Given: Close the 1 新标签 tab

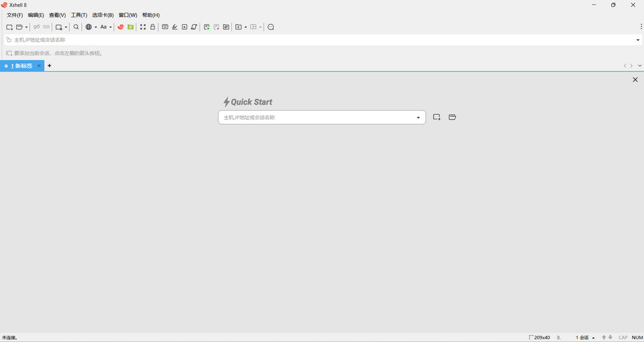Looking at the screenshot, I should coord(39,66).
